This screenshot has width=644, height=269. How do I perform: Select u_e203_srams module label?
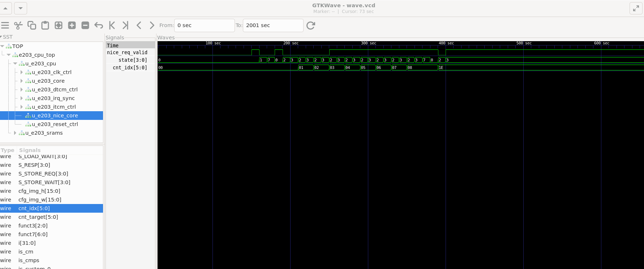click(44, 133)
